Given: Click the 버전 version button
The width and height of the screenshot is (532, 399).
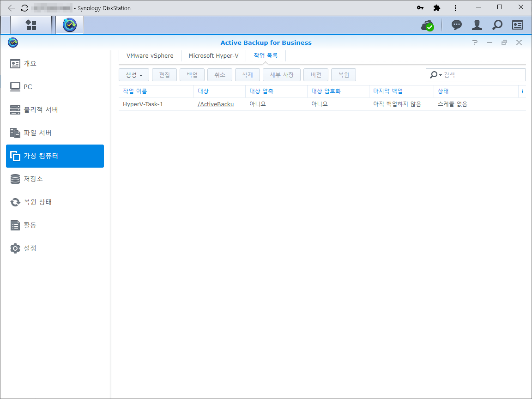Looking at the screenshot, I should coord(316,75).
